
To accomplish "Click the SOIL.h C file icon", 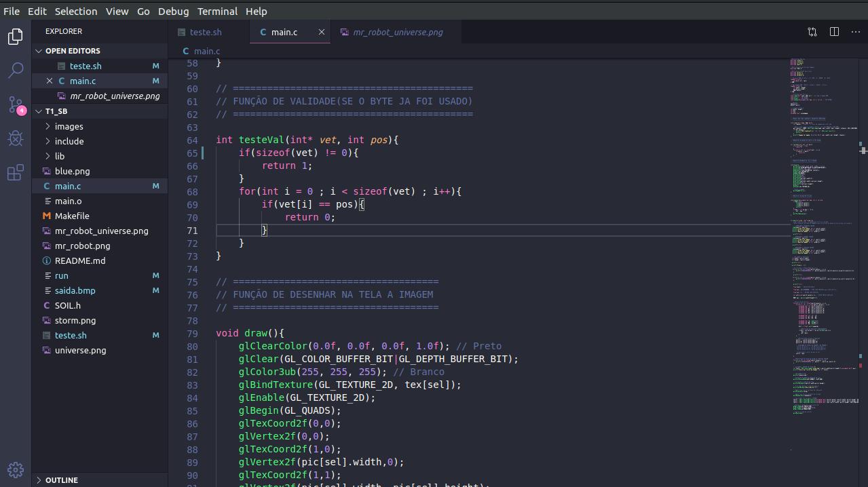I will click(x=47, y=305).
